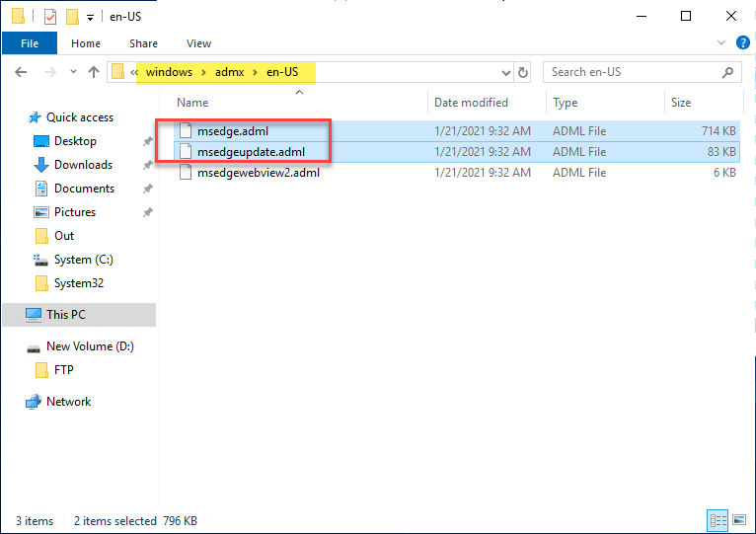
Task: Click the pin icon beside Desktop
Action: click(147, 141)
